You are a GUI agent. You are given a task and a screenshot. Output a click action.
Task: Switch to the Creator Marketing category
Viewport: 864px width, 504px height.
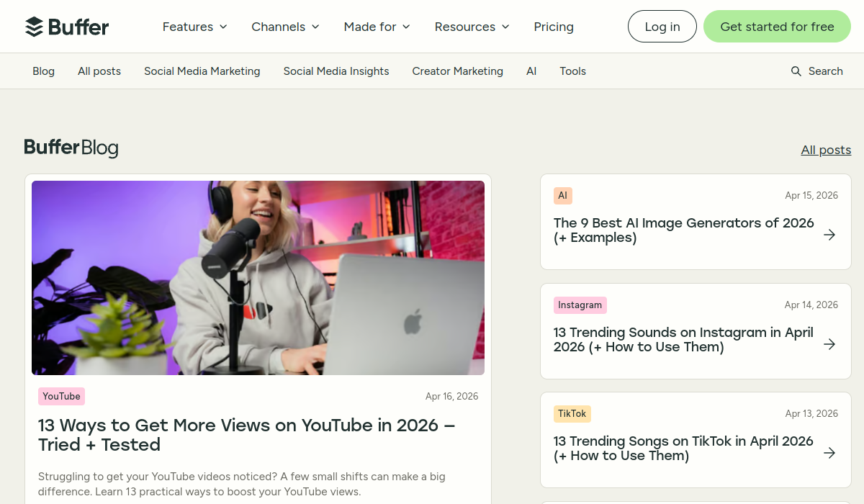point(457,71)
